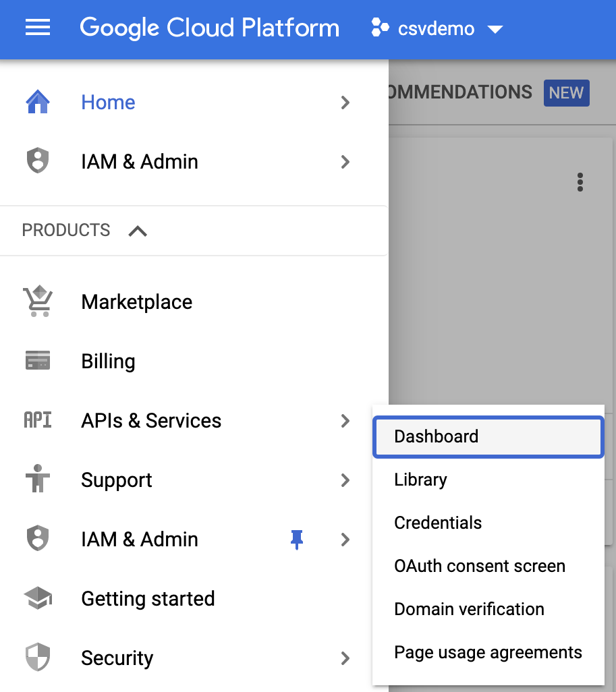Expand the Home submenu chevron
Screen dimensions: 616x692
coord(345,103)
